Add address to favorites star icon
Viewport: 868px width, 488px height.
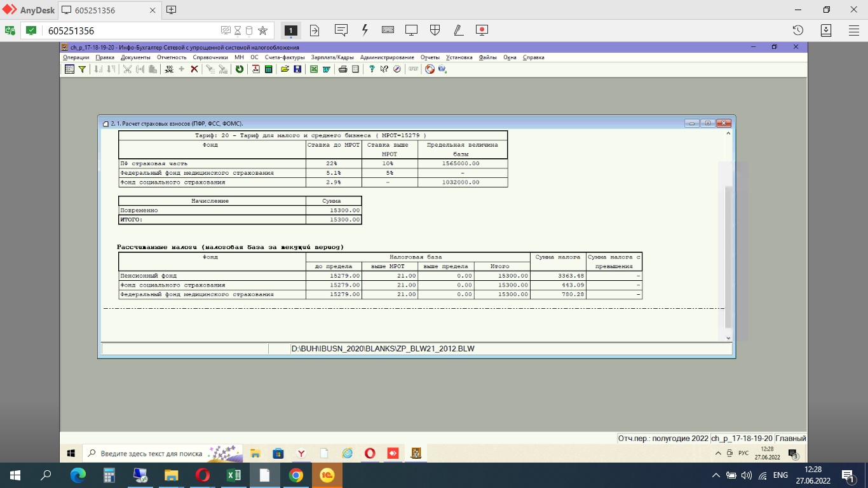262,30
